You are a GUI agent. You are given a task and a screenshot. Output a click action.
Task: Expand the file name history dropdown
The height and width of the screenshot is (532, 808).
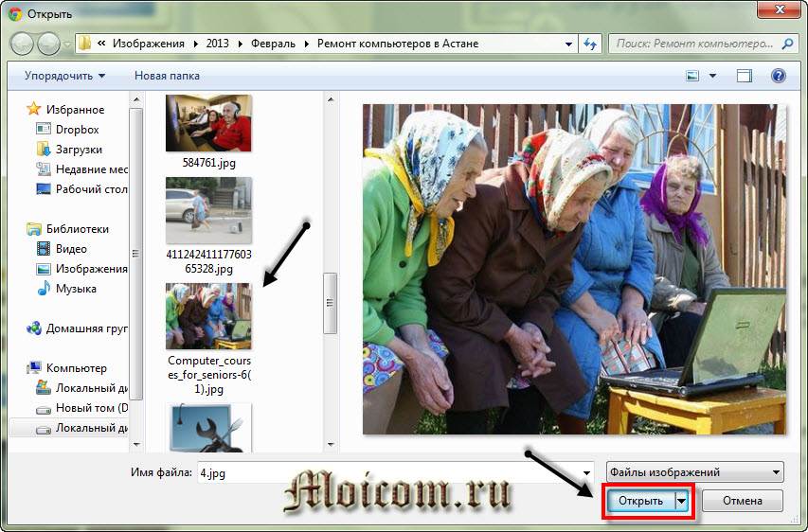(584, 472)
